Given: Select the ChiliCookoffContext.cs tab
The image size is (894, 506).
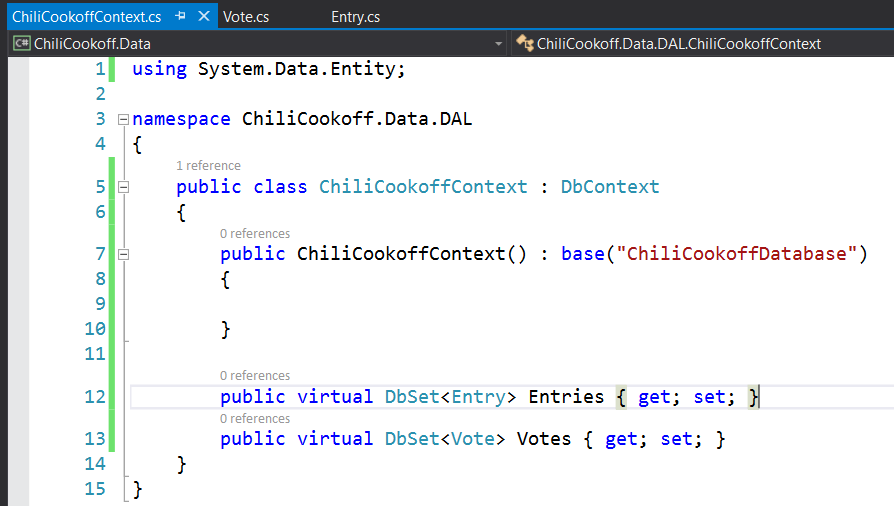Looking at the screenshot, I should click(x=86, y=17).
